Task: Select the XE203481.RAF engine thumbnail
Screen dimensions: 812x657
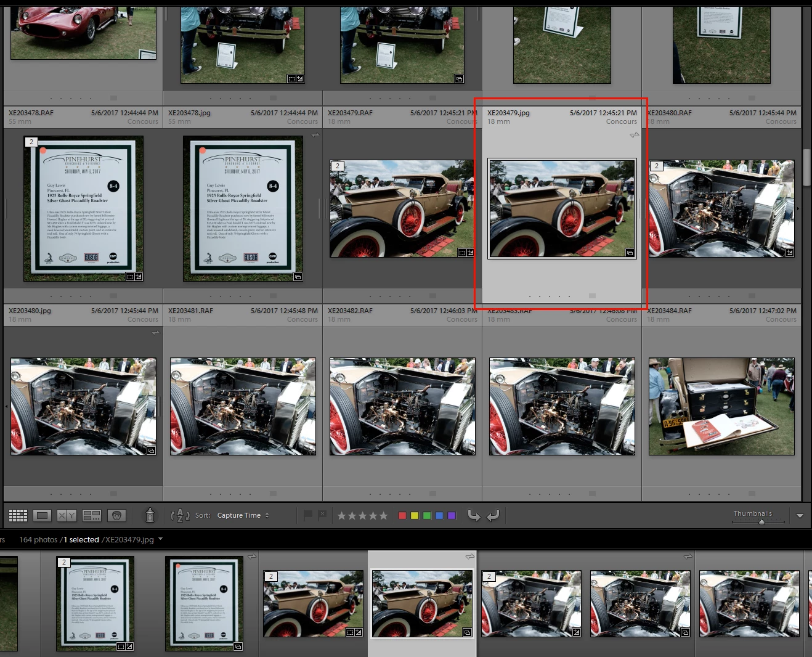Action: tap(243, 407)
